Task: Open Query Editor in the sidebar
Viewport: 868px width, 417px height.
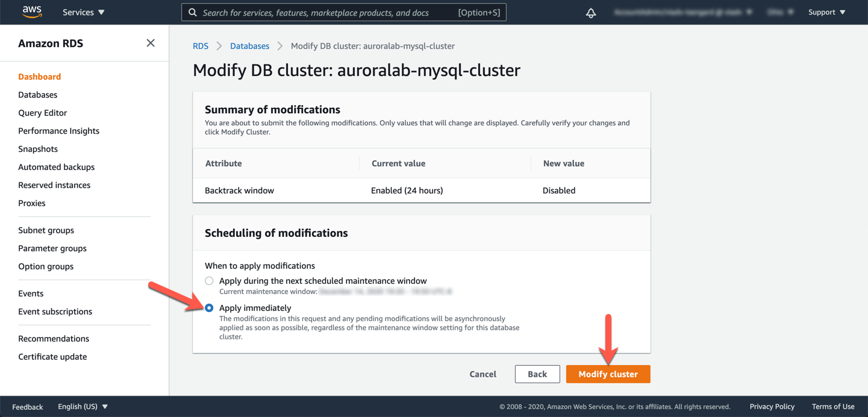Action: point(43,113)
